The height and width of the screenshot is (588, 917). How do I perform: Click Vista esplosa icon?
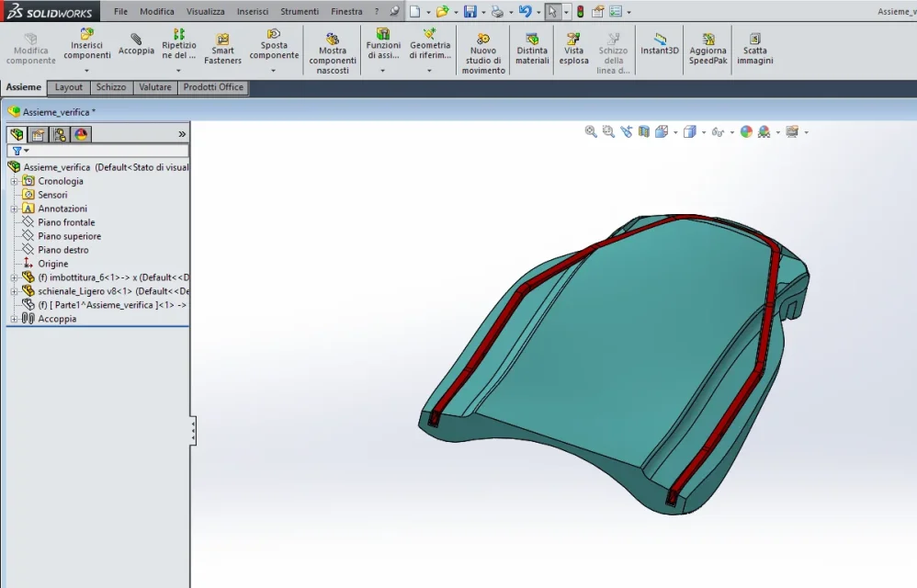pos(573,40)
